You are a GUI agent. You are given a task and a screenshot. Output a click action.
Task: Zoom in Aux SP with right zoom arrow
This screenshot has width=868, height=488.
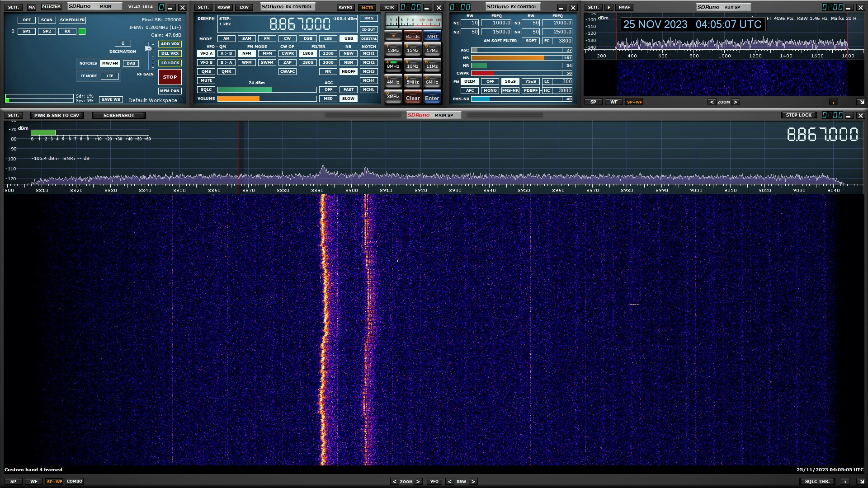pos(735,102)
